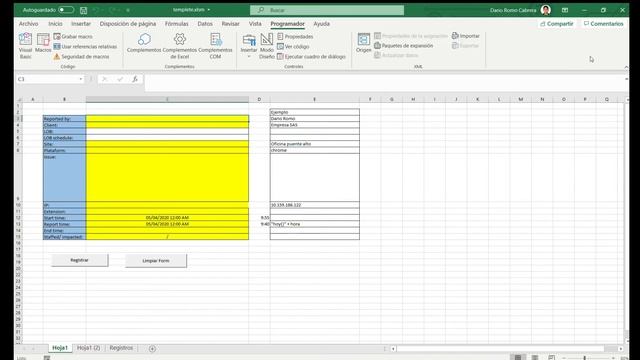
Task: Select the Normal view status icon
Action: pos(518,358)
